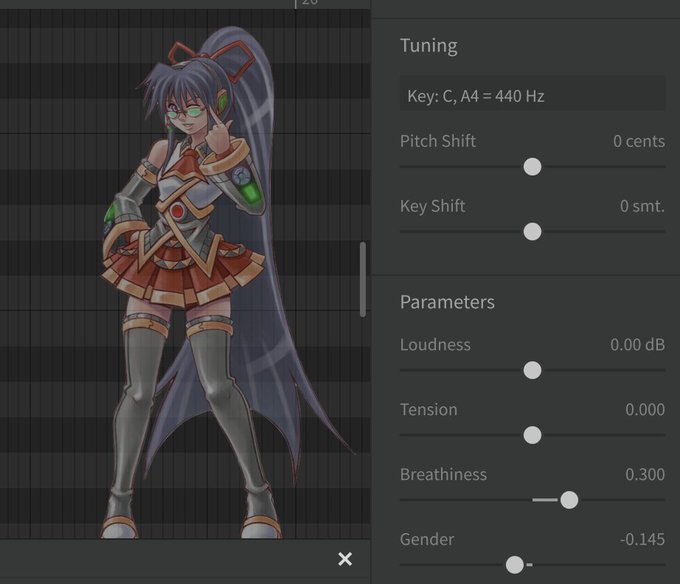Click the Pitch Shift label
Viewport: 680px width, 584px height.
click(x=438, y=141)
